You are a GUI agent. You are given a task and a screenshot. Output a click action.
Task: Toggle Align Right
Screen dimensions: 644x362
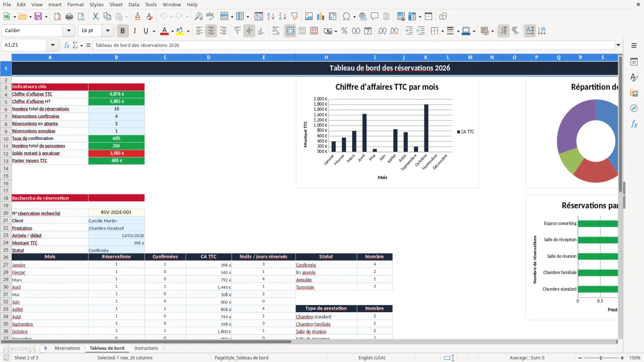(x=223, y=31)
